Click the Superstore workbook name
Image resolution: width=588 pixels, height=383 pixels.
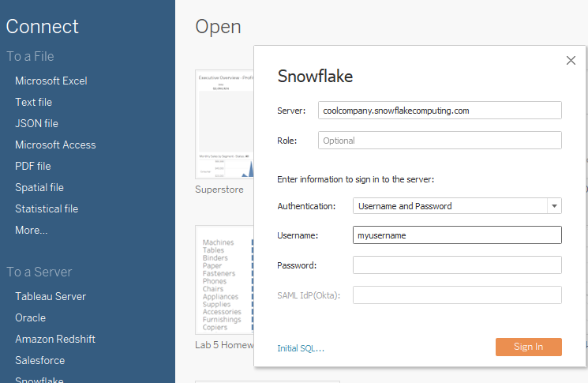[x=219, y=190]
